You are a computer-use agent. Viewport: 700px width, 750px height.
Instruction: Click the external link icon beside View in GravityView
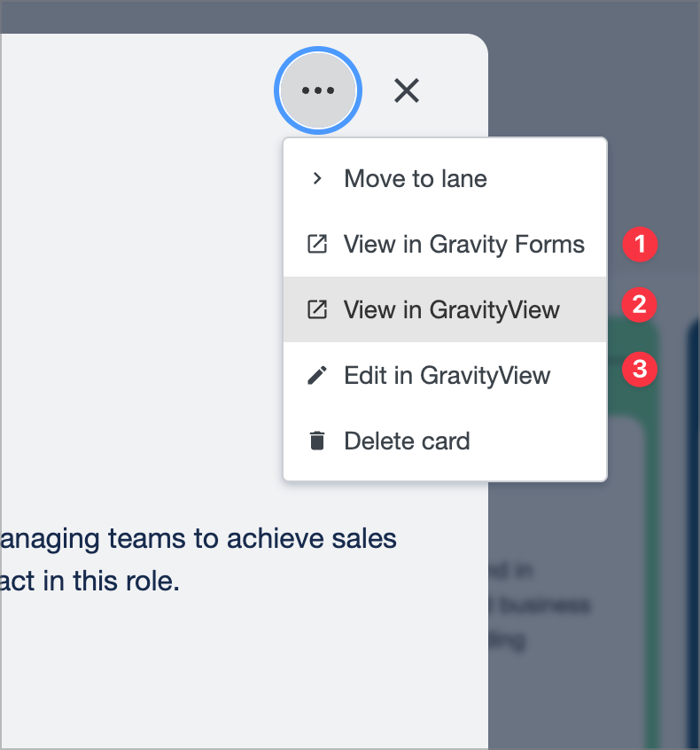click(x=316, y=309)
